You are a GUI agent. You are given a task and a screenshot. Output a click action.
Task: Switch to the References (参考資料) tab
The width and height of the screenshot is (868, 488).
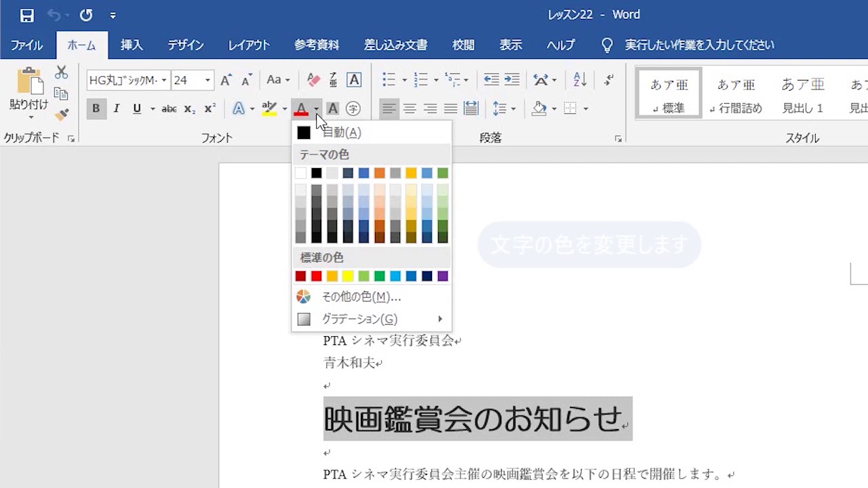(317, 45)
